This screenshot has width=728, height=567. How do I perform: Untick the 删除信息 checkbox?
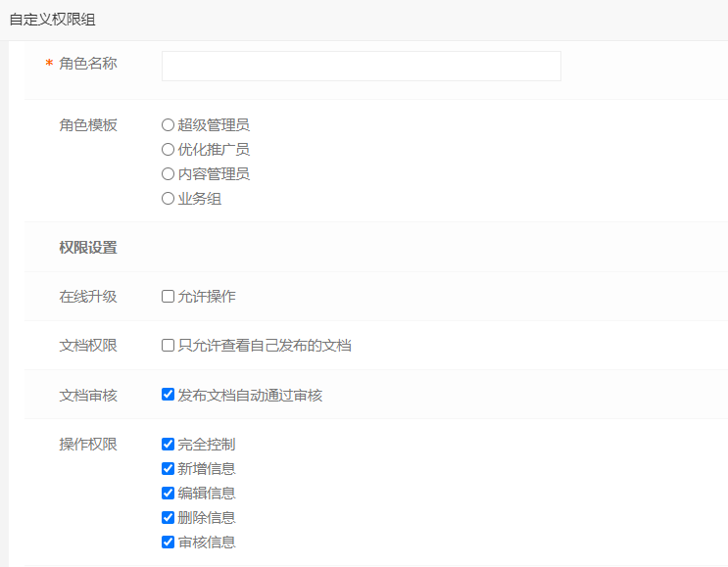pos(168,517)
